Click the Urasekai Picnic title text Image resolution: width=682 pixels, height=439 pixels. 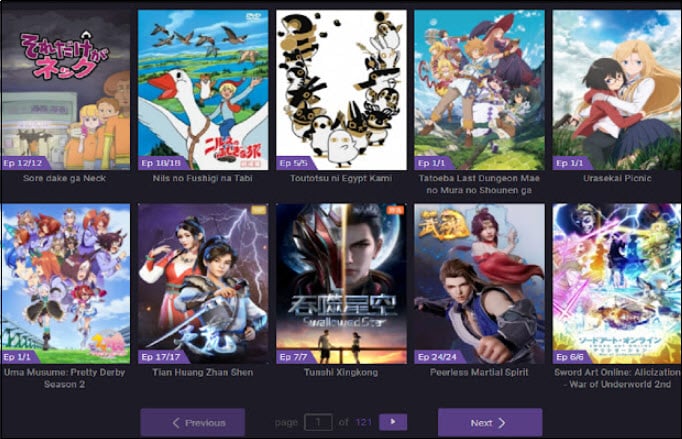(617, 178)
